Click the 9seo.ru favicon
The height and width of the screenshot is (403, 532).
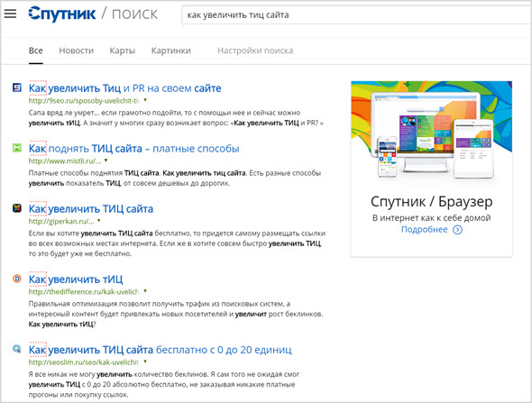tap(17, 87)
